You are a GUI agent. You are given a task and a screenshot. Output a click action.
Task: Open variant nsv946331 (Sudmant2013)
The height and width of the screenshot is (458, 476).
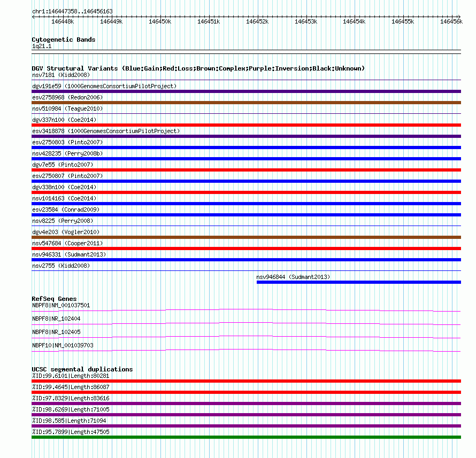[69, 254]
